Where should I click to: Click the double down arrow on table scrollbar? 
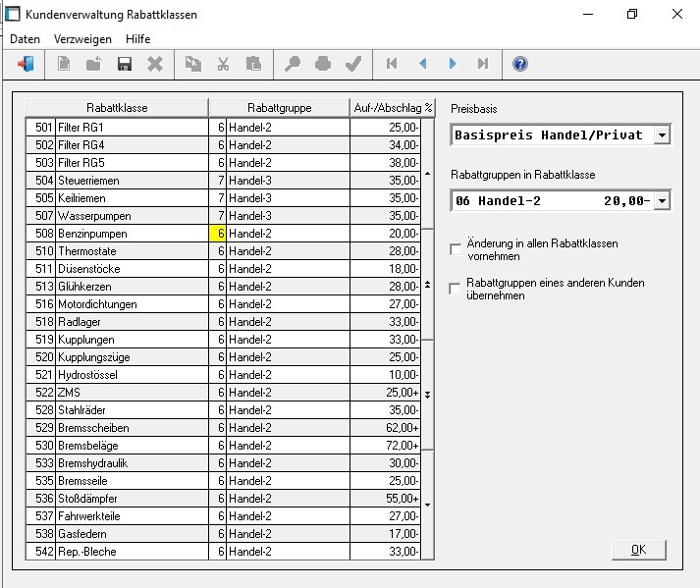(x=428, y=395)
